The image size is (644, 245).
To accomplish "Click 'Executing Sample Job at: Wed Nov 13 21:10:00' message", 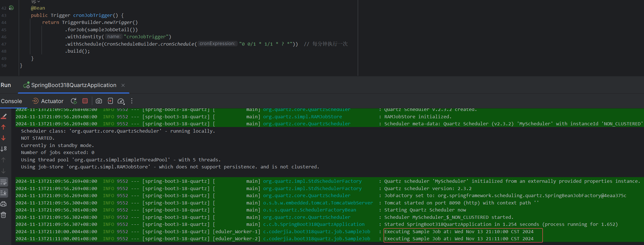I will point(459,231).
